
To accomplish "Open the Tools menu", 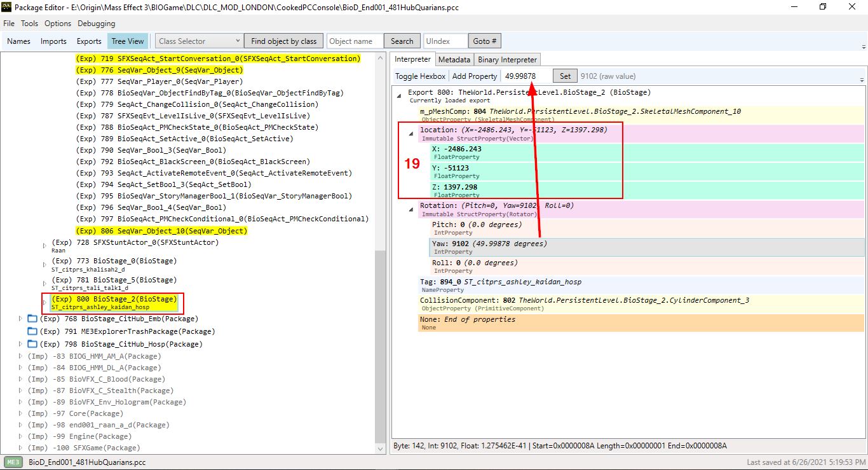I will (x=29, y=24).
